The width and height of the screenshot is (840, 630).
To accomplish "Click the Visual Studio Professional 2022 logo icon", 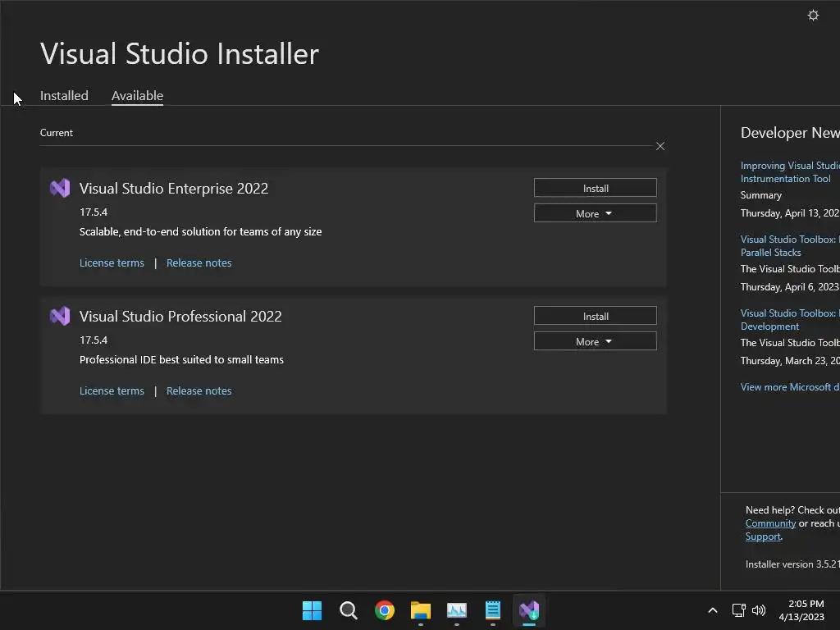I will tap(60, 316).
